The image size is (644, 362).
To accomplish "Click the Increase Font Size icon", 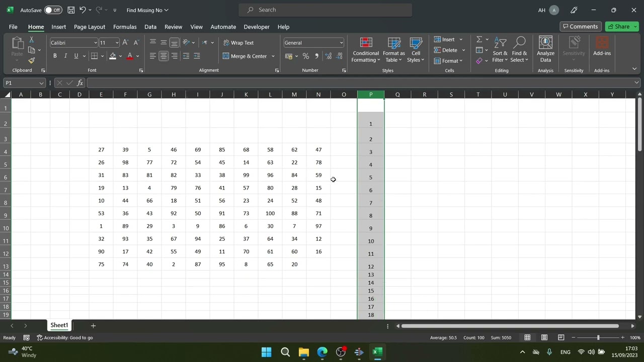I will pyautogui.click(x=125, y=43).
